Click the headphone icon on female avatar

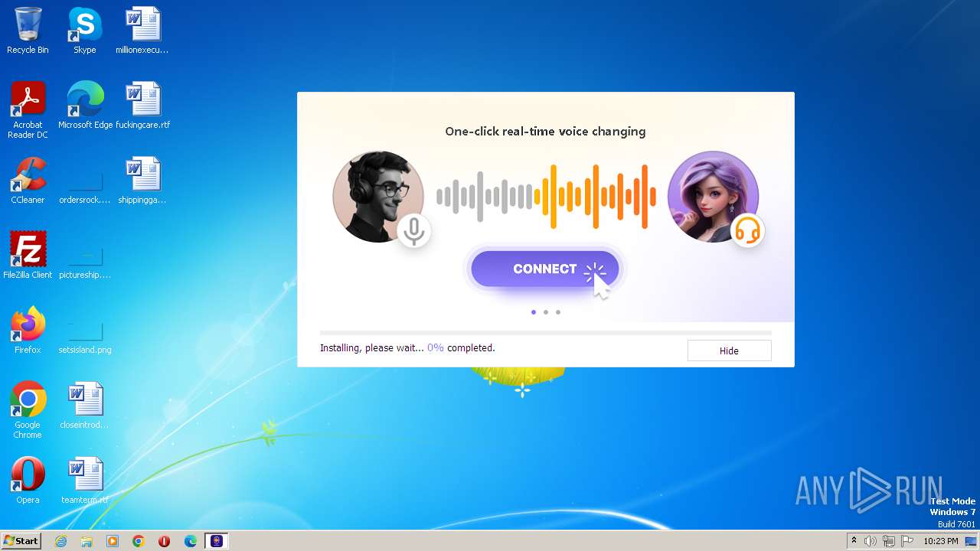point(747,230)
